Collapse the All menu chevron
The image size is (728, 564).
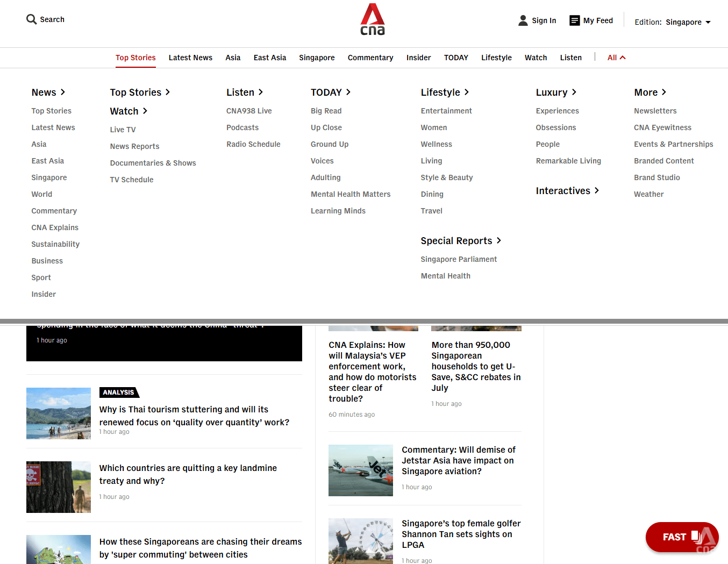(623, 58)
